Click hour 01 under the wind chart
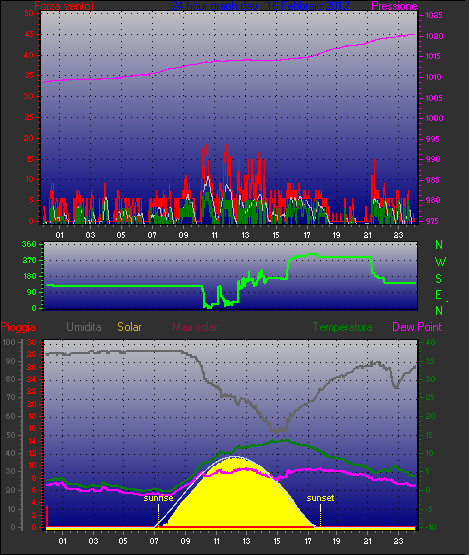 (x=59, y=235)
